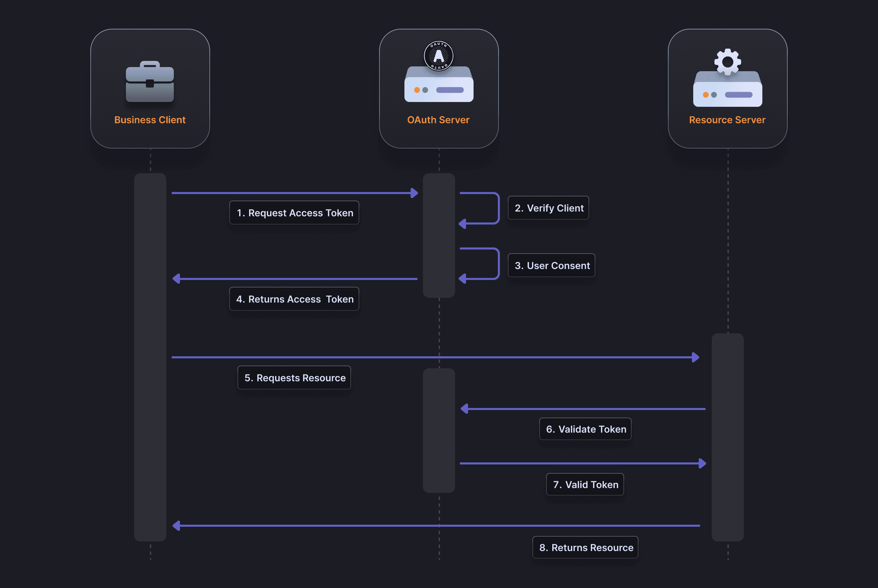
Task: Click the briefcase icon on the Business Client card
Action: [150, 81]
